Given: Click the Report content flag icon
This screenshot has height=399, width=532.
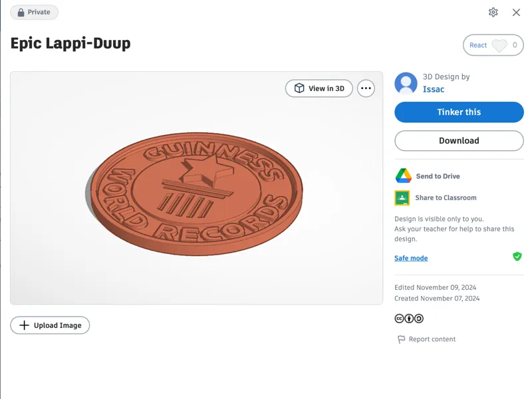Looking at the screenshot, I should pos(401,339).
